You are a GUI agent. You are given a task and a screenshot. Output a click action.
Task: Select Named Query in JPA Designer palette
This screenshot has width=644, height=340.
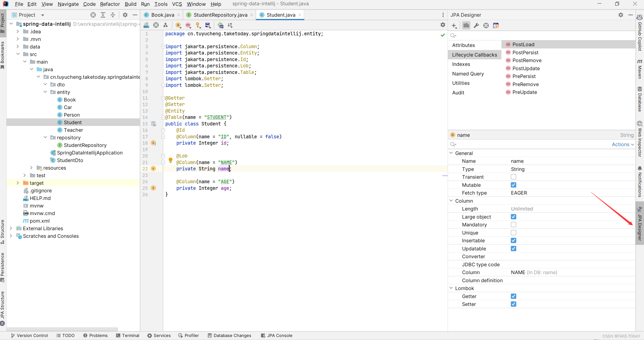(468, 74)
